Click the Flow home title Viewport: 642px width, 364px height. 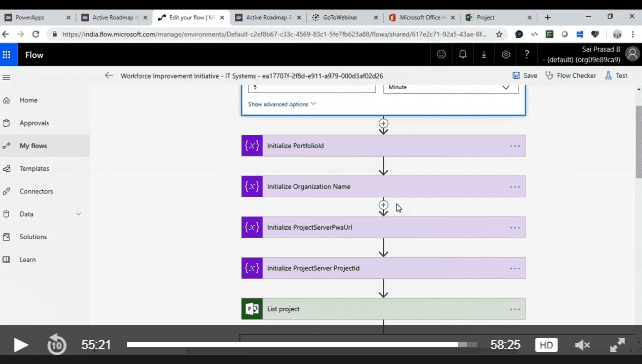[34, 55]
